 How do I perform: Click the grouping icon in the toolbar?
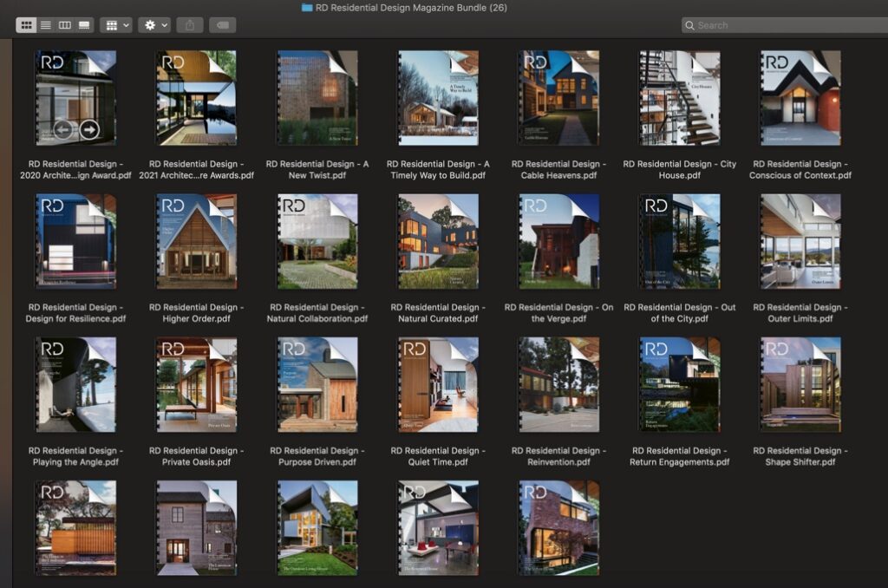pyautogui.click(x=114, y=24)
